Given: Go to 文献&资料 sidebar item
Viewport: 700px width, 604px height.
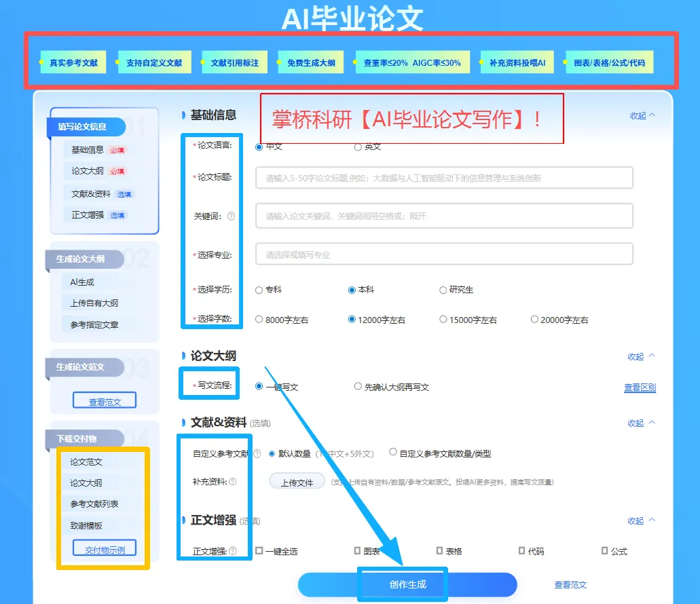Looking at the screenshot, I should [101, 194].
